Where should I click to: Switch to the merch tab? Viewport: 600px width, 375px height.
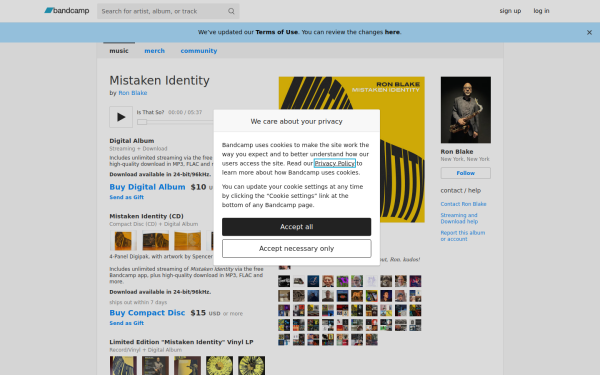pos(155,51)
